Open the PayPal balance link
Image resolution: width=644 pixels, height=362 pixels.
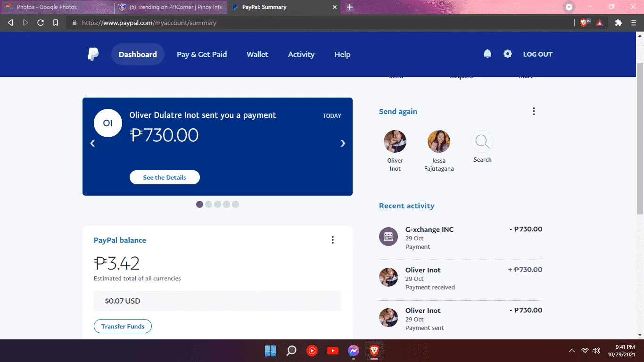120,240
